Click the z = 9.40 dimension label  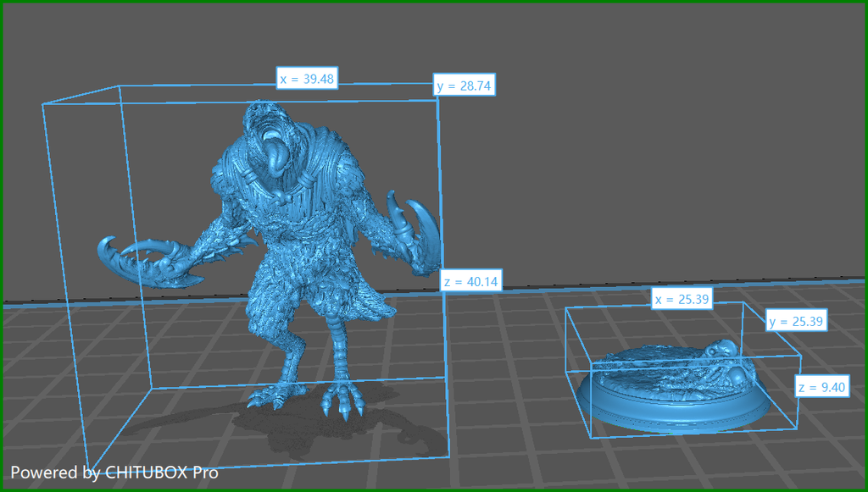coord(821,387)
